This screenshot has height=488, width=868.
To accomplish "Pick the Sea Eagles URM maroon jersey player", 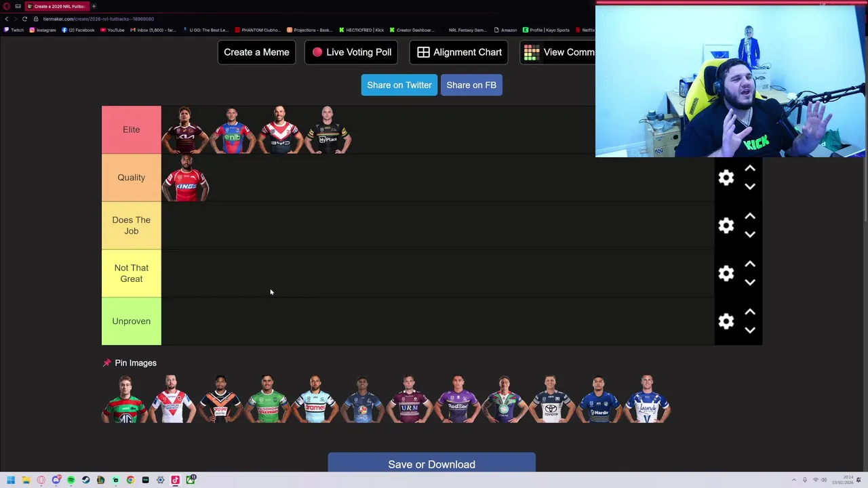I will 410,399.
